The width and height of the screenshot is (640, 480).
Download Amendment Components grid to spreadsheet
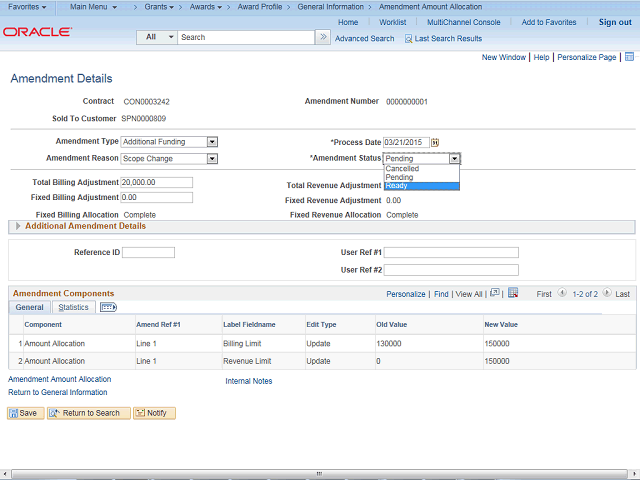[x=512, y=294]
